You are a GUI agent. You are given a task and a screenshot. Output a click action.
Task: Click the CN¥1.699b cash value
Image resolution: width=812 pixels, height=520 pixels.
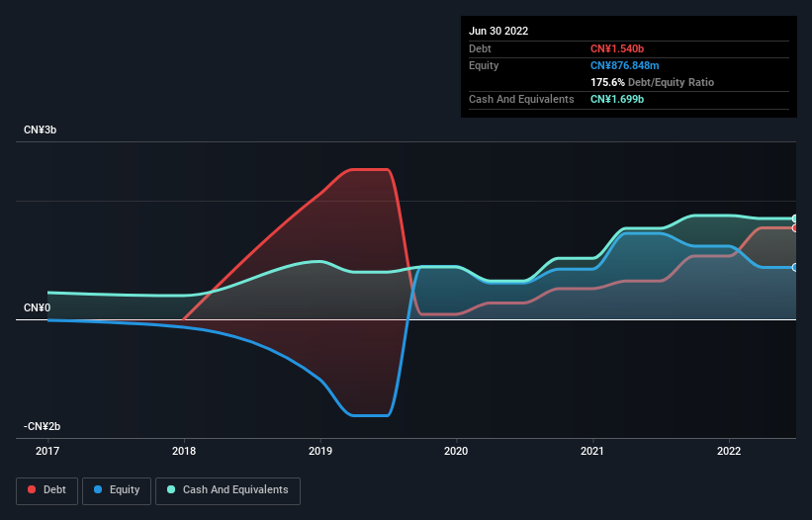(617, 99)
